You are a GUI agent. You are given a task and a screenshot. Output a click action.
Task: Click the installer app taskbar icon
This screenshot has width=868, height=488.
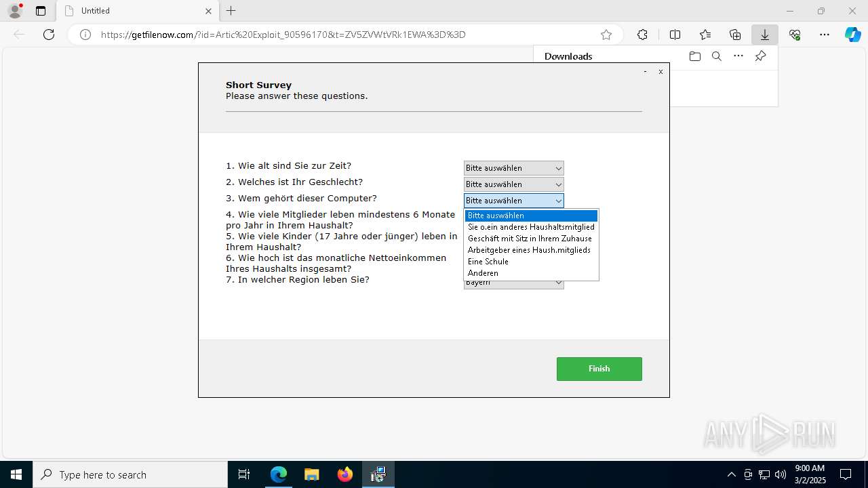point(378,474)
